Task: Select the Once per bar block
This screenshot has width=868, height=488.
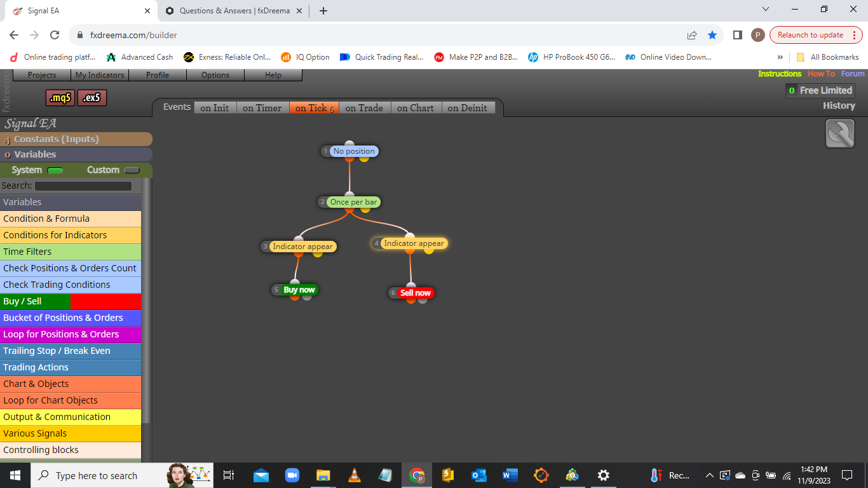Action: pyautogui.click(x=353, y=202)
